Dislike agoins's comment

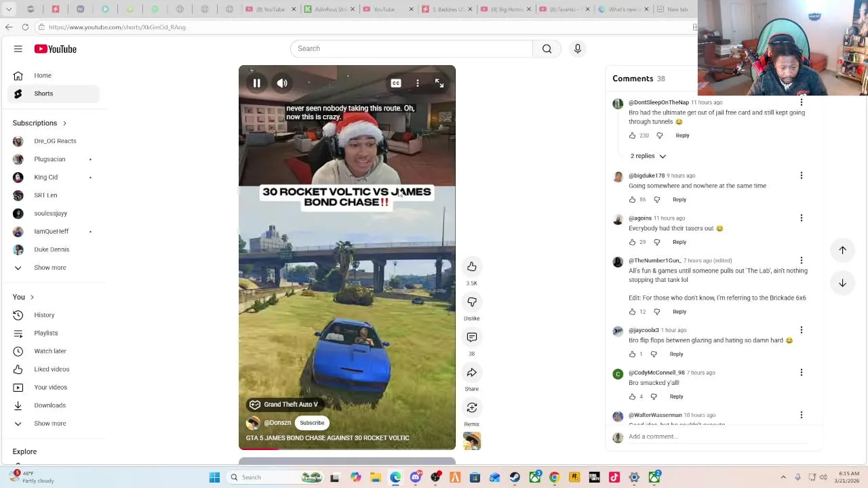[656, 242]
